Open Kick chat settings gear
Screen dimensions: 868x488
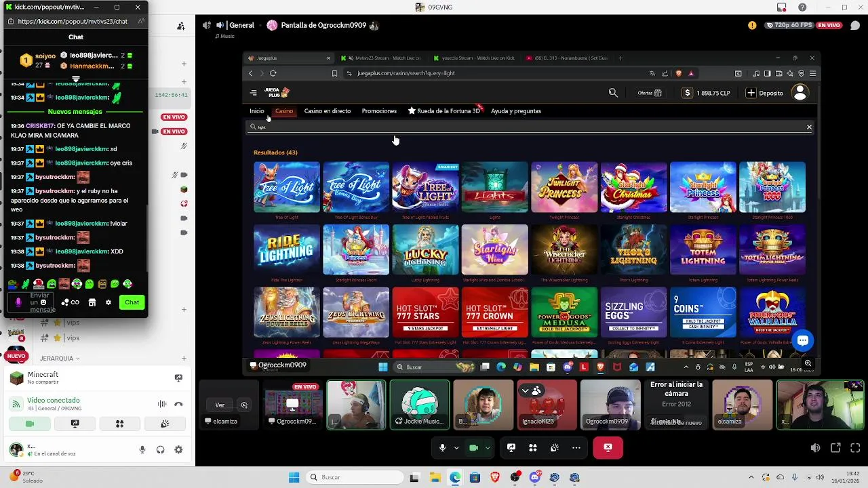tap(108, 302)
